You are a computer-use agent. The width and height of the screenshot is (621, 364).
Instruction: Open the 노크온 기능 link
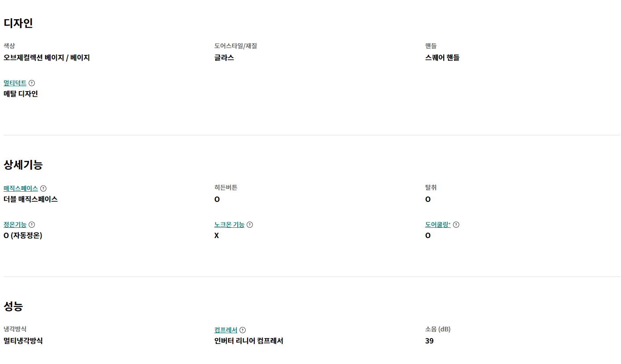point(229,225)
